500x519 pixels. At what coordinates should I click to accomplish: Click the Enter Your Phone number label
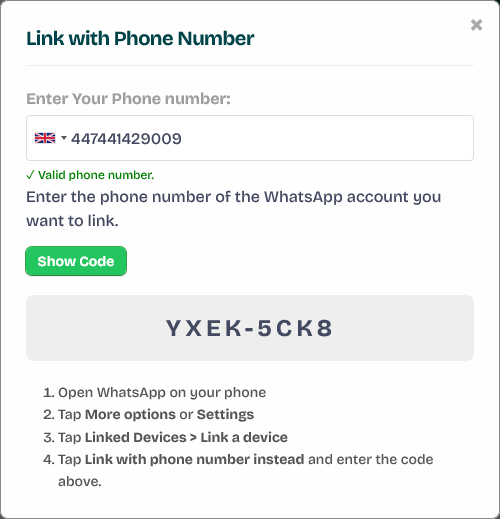pyautogui.click(x=128, y=99)
